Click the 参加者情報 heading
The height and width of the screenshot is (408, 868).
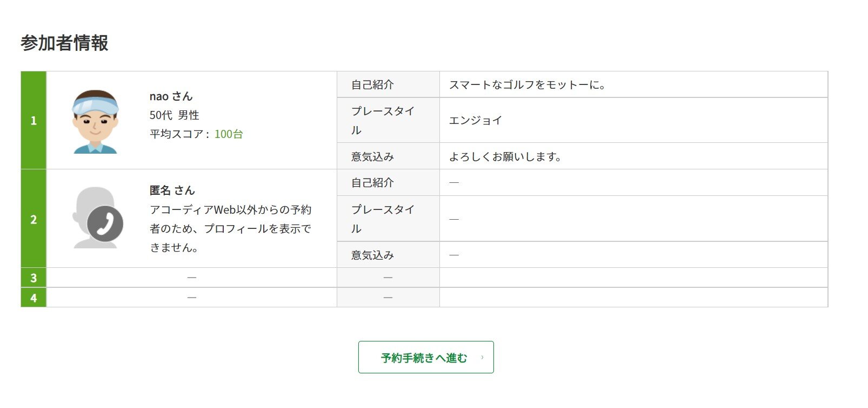[x=64, y=43]
